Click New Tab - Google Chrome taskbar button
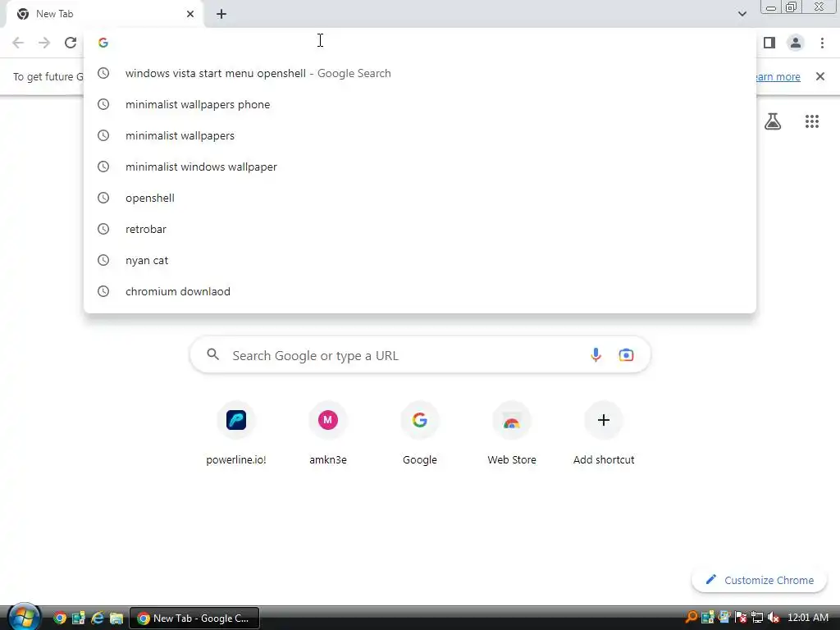Viewport: 840px width, 630px height. [x=194, y=619]
